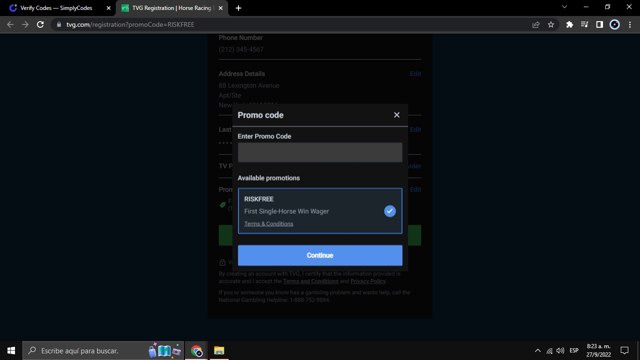Share this page icon
This screenshot has width=640, height=360.
[536, 25]
